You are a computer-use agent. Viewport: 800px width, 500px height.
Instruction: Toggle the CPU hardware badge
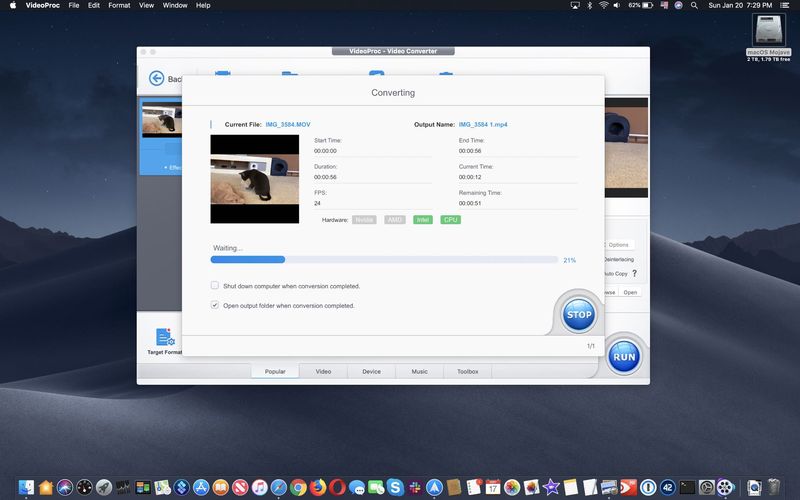click(451, 220)
